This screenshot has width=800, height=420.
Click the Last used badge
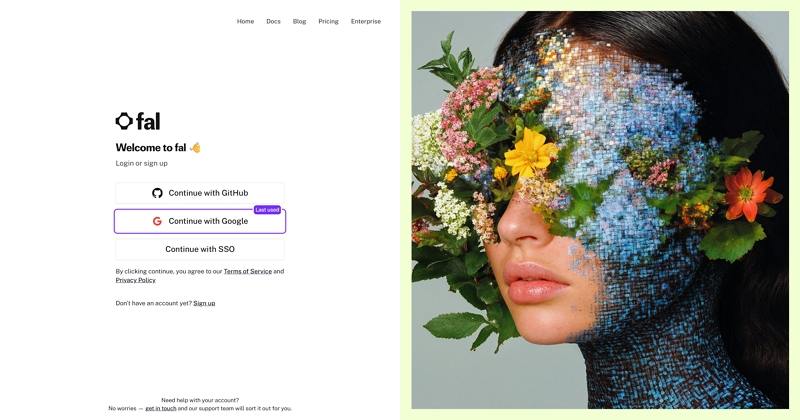point(267,210)
